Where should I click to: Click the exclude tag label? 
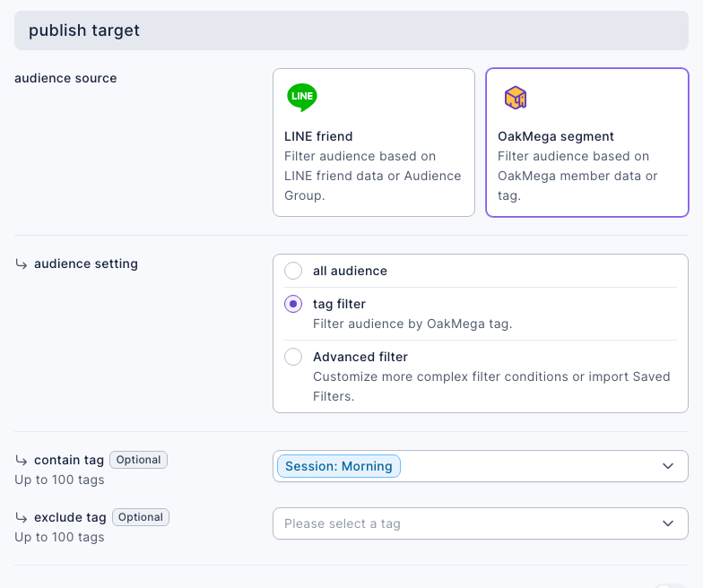70,517
